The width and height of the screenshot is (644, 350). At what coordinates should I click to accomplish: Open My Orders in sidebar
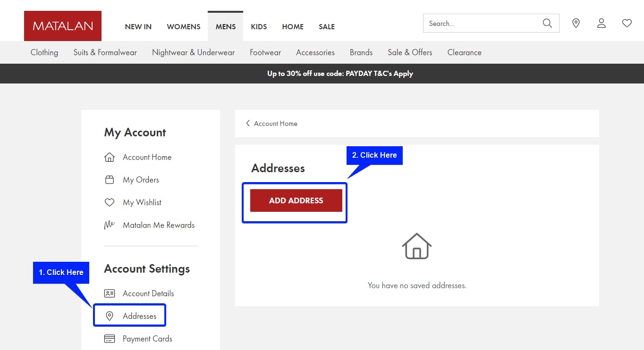[x=141, y=180]
